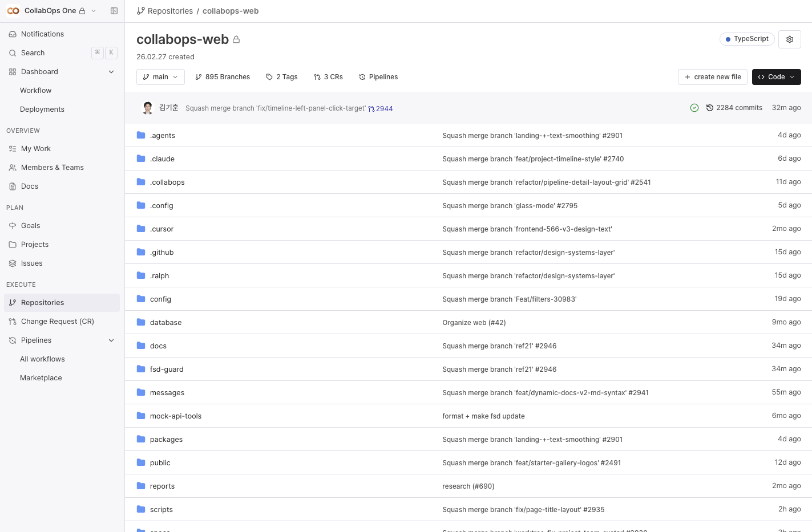Click commit message Organize web (#42)
Screen dimensions: 812x532
pyautogui.click(x=474, y=323)
